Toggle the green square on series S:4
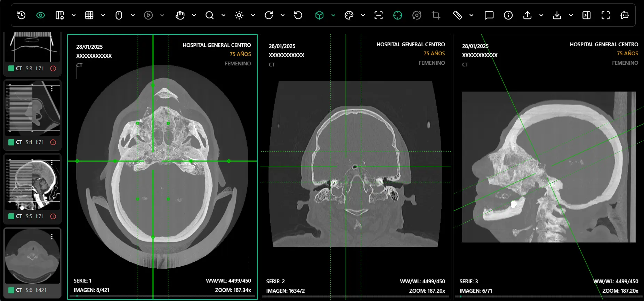Viewport: 644px width, 301px height. 11,142
